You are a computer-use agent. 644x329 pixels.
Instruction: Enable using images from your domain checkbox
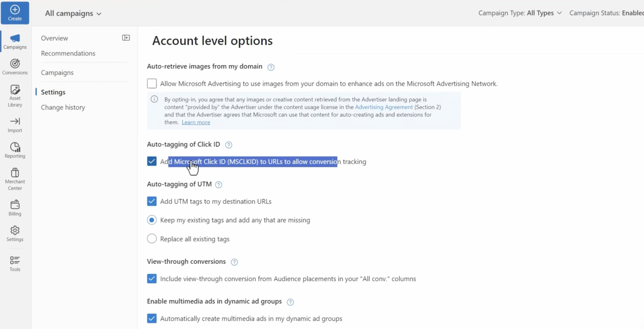tap(152, 83)
